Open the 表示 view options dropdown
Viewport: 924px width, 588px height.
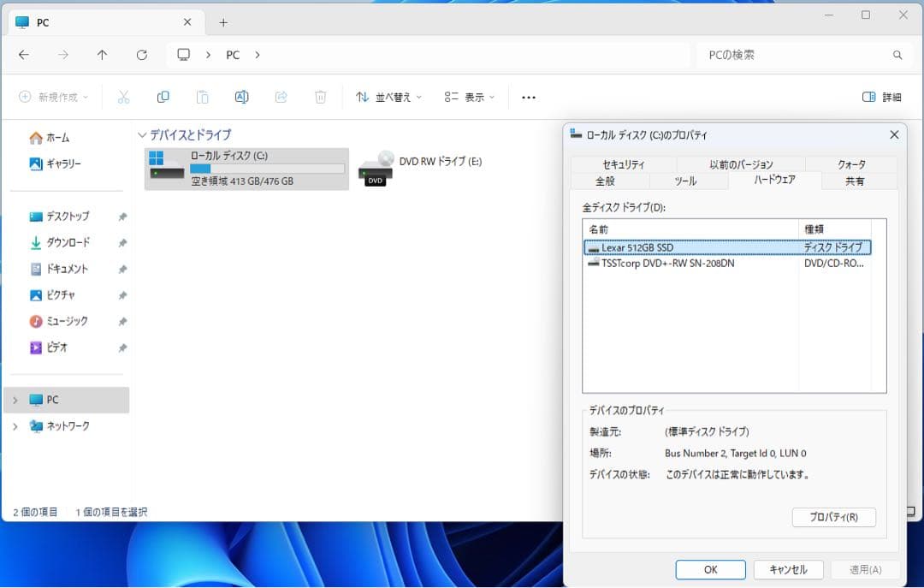[469, 97]
